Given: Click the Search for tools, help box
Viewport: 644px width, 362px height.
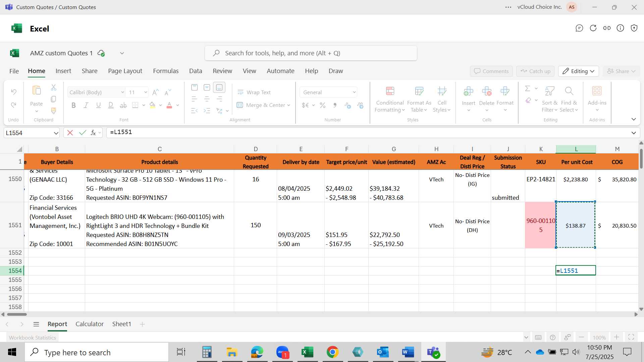Looking at the screenshot, I should coord(311,53).
